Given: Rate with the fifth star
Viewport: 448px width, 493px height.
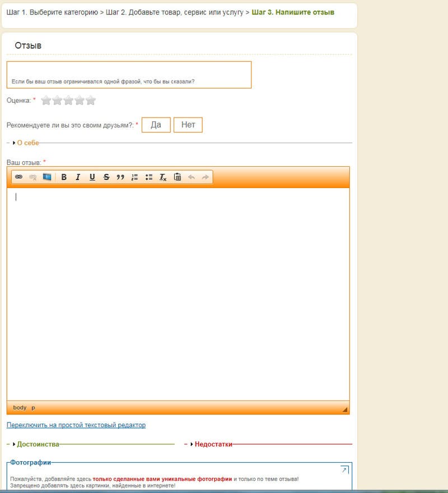Looking at the screenshot, I should (91, 101).
